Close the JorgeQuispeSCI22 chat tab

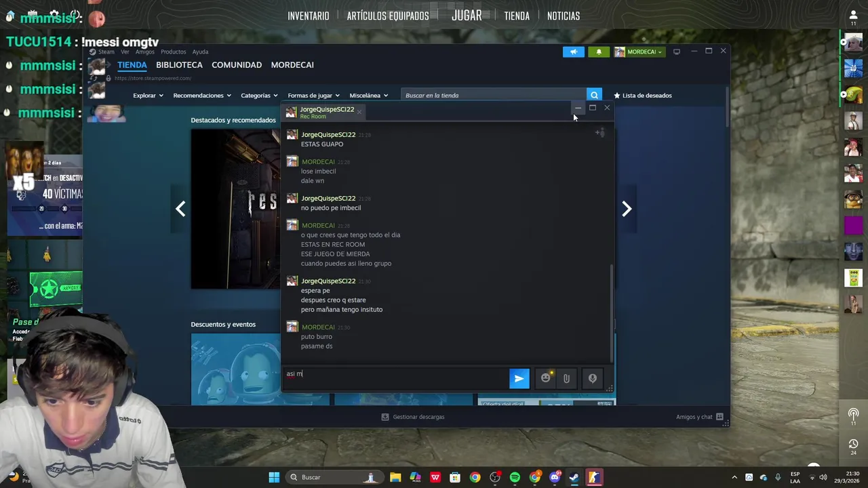coord(359,111)
